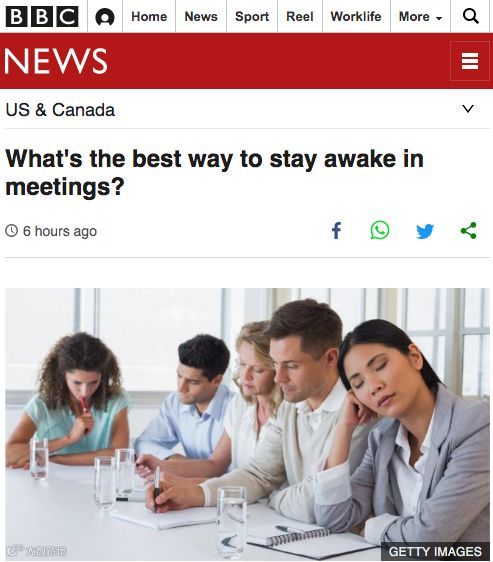
Task: Open the hamburger menu in News bar
Action: (470, 61)
